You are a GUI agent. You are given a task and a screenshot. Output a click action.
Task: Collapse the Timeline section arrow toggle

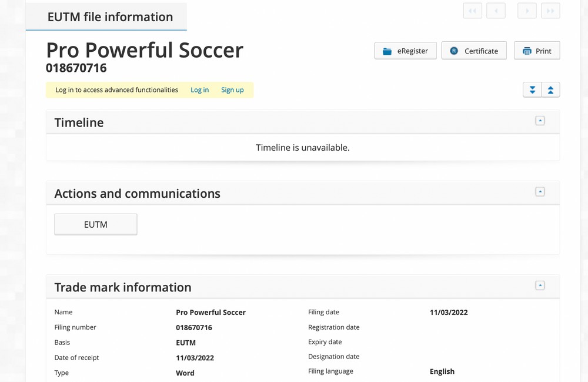coord(540,121)
